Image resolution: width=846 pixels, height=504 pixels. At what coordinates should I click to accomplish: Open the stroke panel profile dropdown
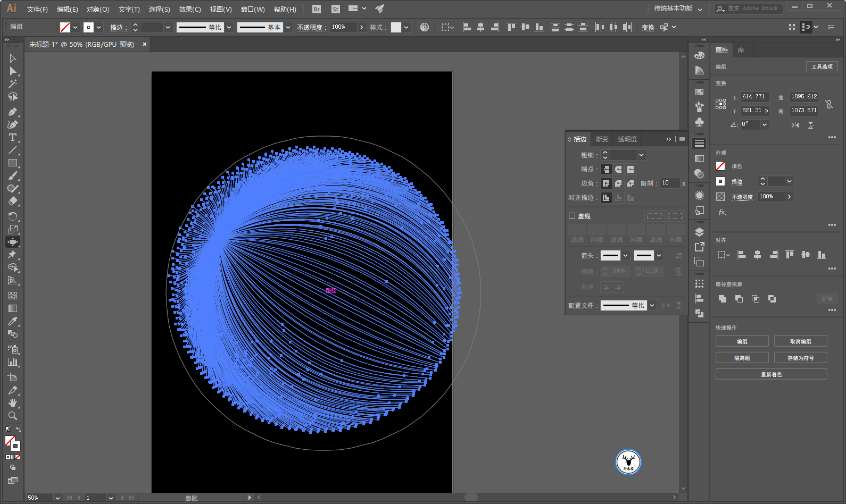(652, 305)
